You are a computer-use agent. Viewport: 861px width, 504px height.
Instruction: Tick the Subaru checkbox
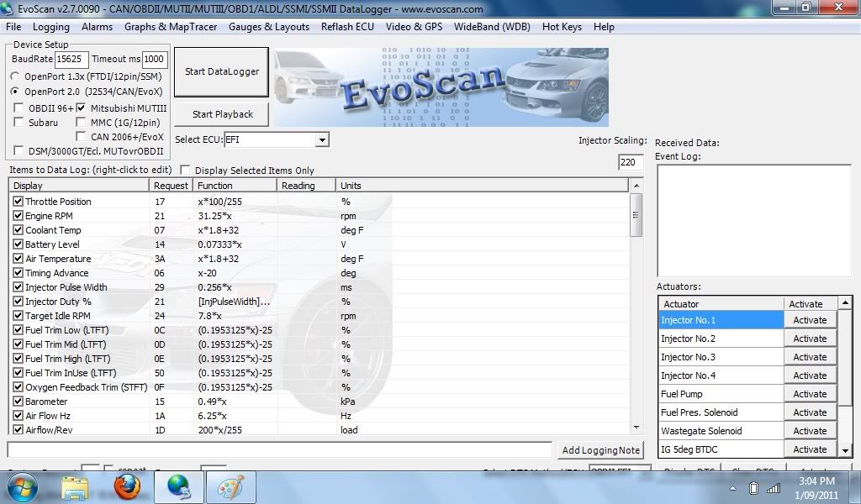point(18,122)
